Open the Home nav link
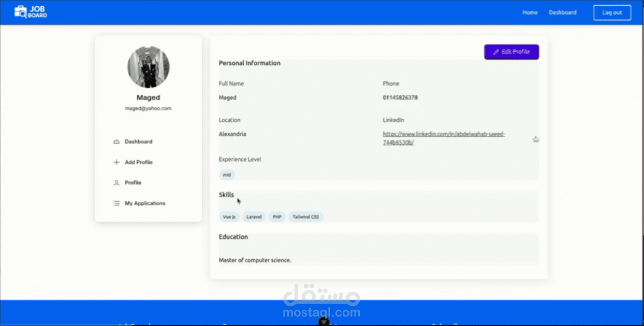 coord(530,12)
